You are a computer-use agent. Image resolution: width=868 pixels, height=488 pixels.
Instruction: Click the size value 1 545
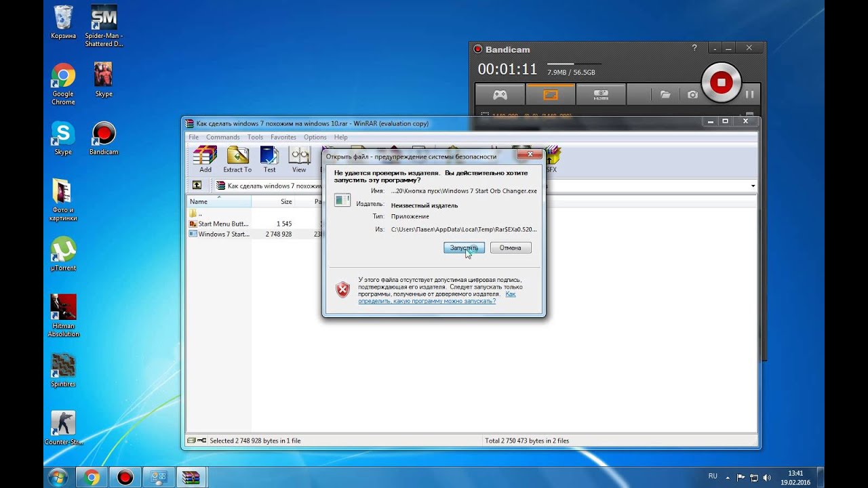click(x=284, y=224)
